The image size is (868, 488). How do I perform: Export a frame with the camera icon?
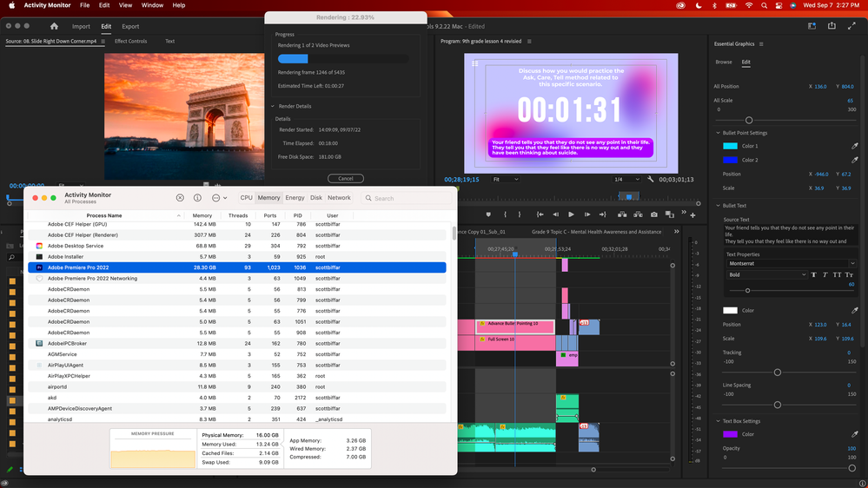[653, 214]
